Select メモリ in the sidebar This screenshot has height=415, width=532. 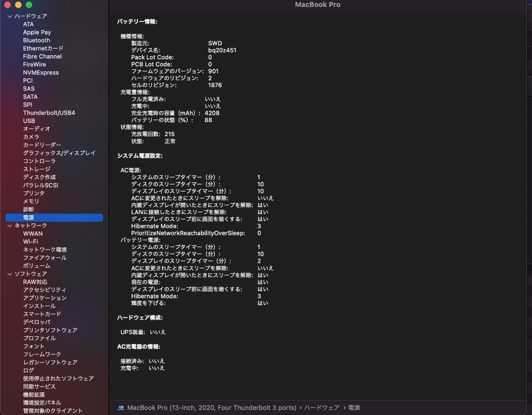coord(31,201)
